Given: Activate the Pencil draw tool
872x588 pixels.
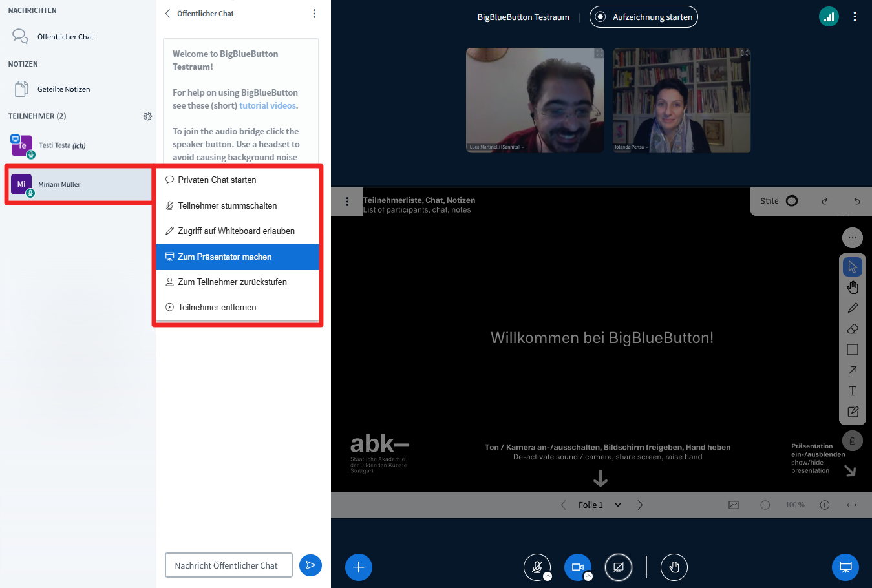Looking at the screenshot, I should click(x=853, y=308).
